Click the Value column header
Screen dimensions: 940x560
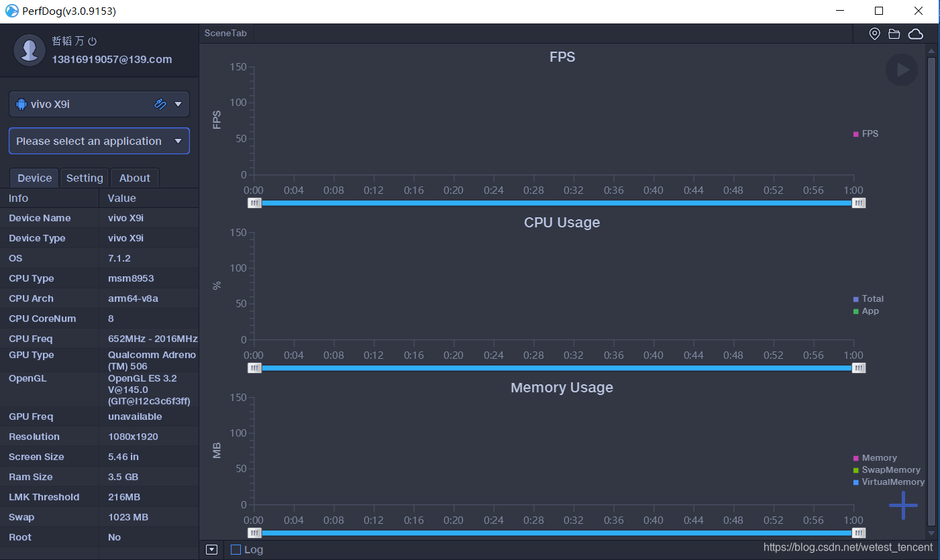tap(149, 198)
